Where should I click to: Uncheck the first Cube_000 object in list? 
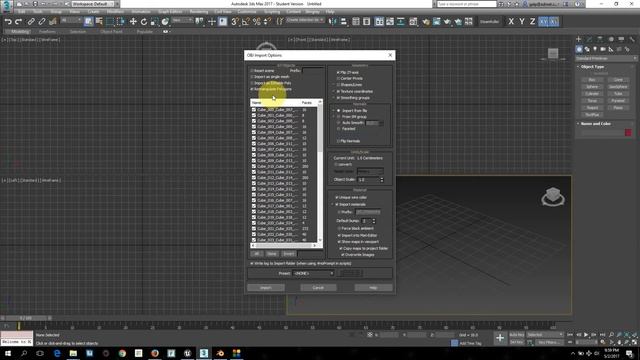[253, 110]
